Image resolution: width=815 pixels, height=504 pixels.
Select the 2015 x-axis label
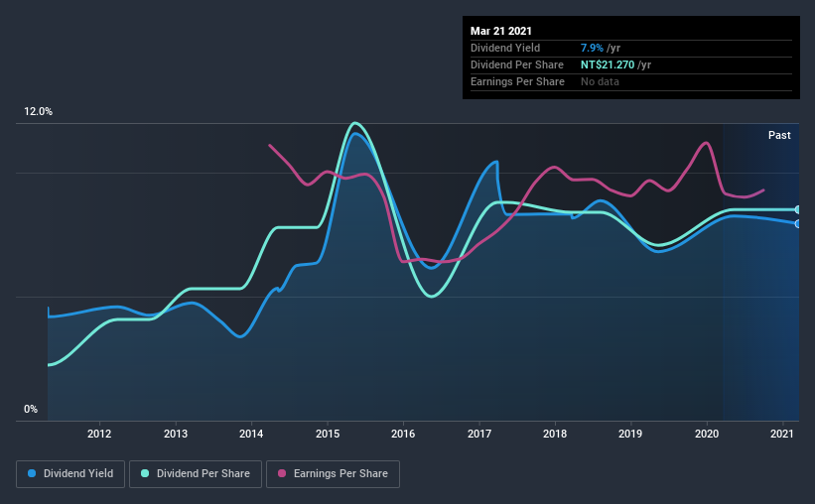328,434
